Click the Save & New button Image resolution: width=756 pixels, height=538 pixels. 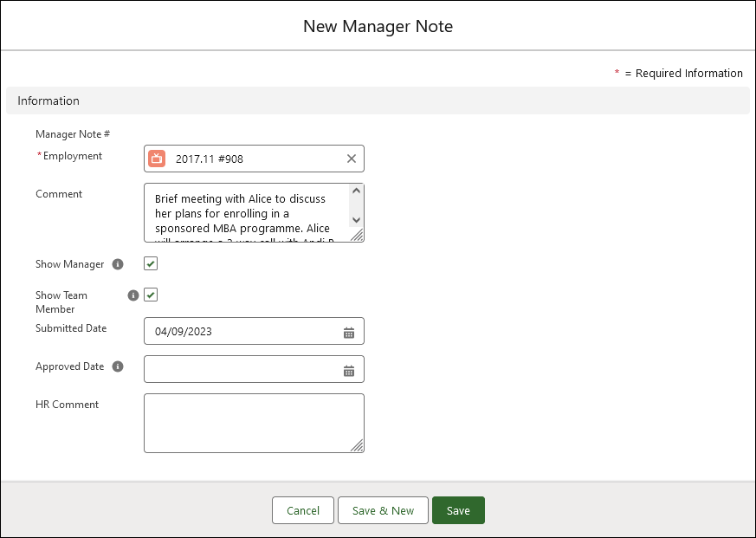[x=383, y=510]
